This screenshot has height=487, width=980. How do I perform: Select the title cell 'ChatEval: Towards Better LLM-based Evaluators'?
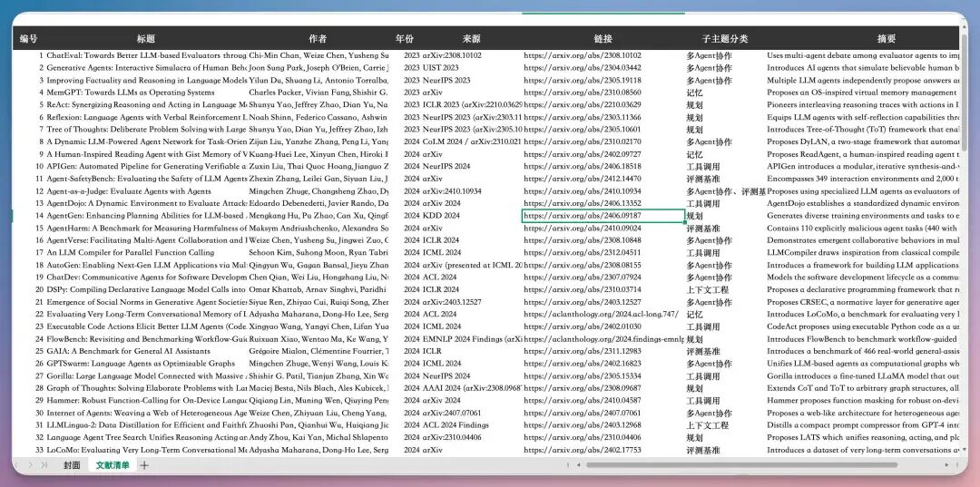pyautogui.click(x=146, y=55)
